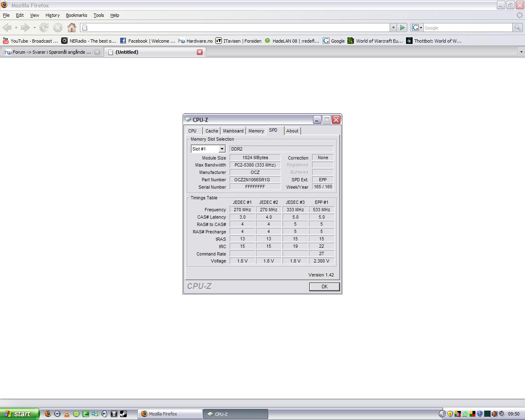Minimize the CPU-Z window
The image size is (525, 420).
tap(317, 119)
